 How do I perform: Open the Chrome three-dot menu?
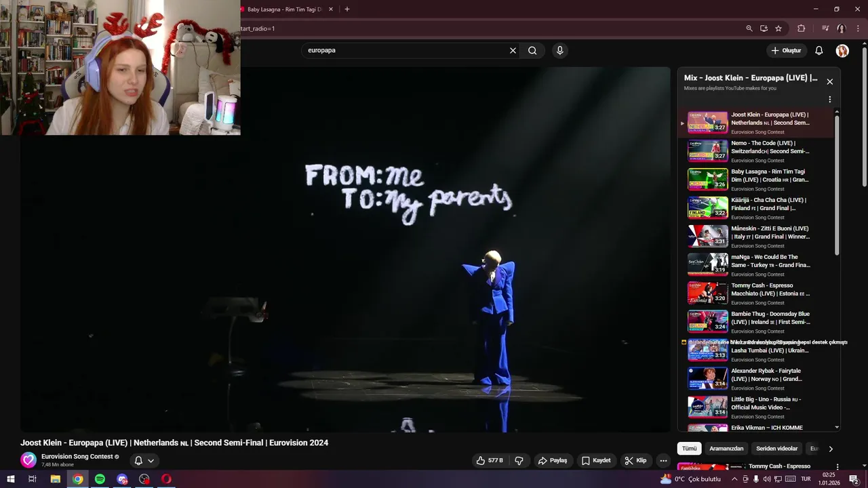(x=858, y=28)
